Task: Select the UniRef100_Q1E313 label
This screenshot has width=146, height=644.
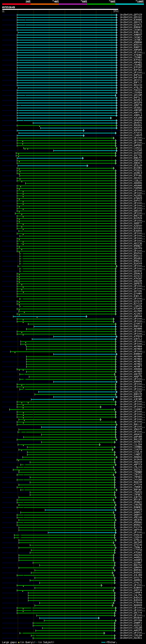Action: tap(131, 469)
